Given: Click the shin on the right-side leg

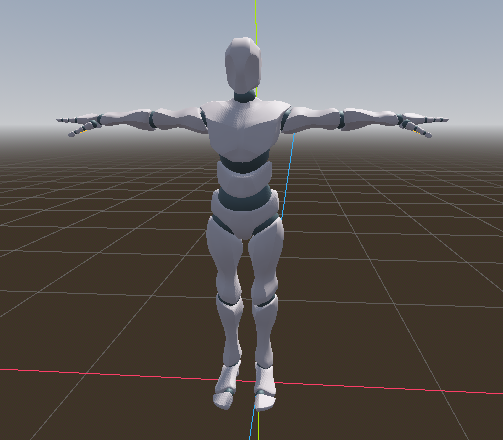Looking at the screenshot, I should pyautogui.click(x=265, y=332).
